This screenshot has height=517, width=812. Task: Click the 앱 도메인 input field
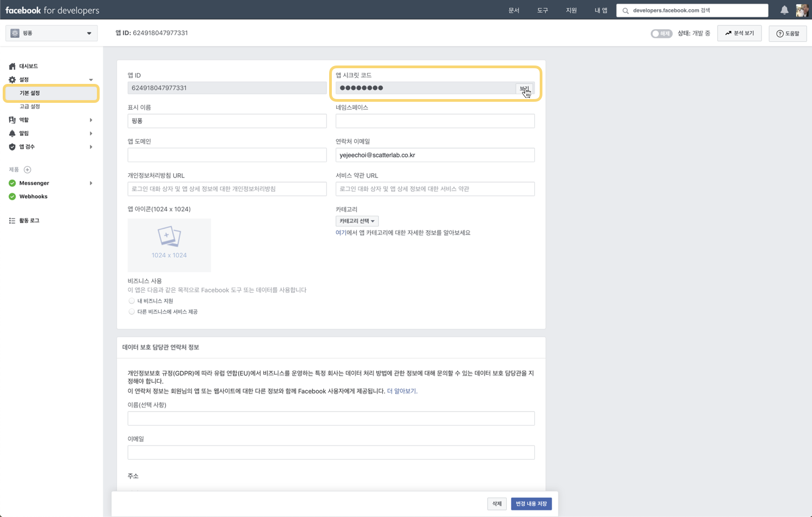coord(227,155)
